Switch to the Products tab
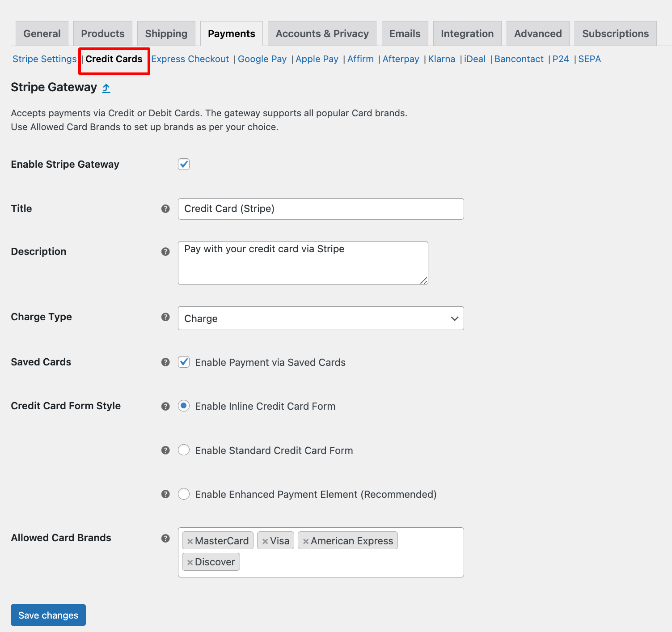This screenshot has height=632, width=672. (x=103, y=34)
